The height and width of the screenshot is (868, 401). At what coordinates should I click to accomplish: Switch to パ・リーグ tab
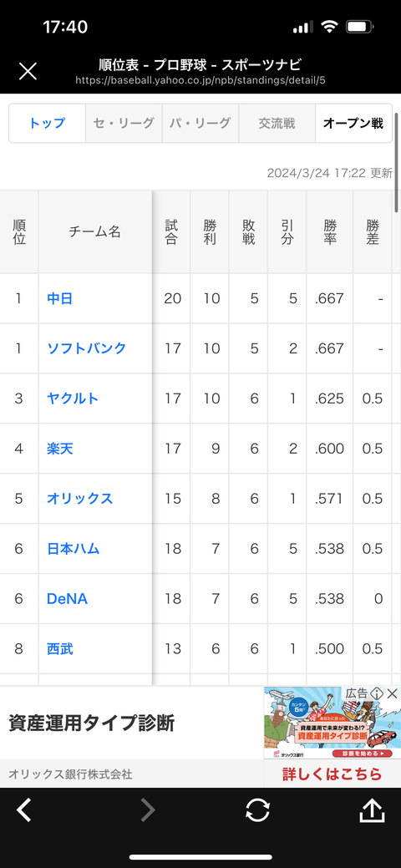pos(200,124)
